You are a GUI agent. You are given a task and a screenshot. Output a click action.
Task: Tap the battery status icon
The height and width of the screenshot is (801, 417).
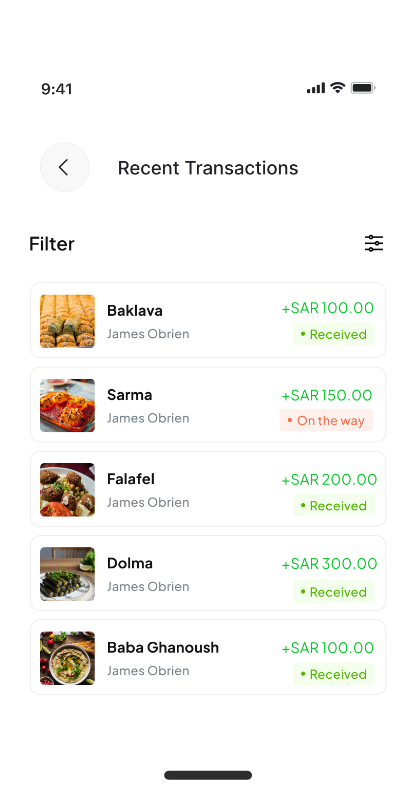tap(363, 88)
